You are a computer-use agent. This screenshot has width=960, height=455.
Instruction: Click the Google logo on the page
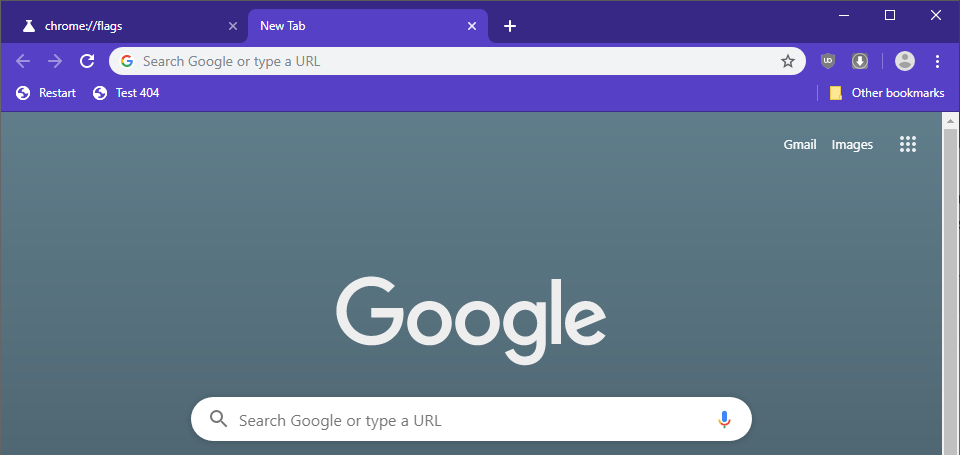[x=471, y=319]
